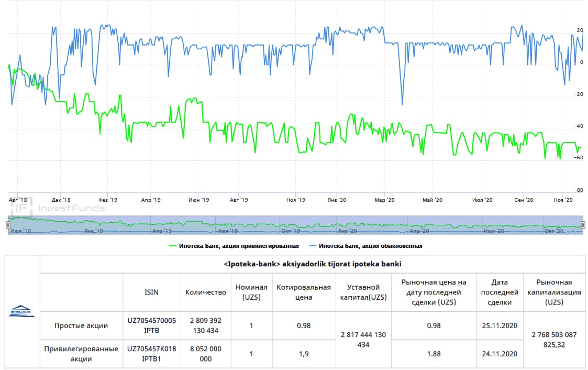The width and height of the screenshot is (588, 370).
Task: Select the Уставной капитал(UZS) column header
Action: 363,292
